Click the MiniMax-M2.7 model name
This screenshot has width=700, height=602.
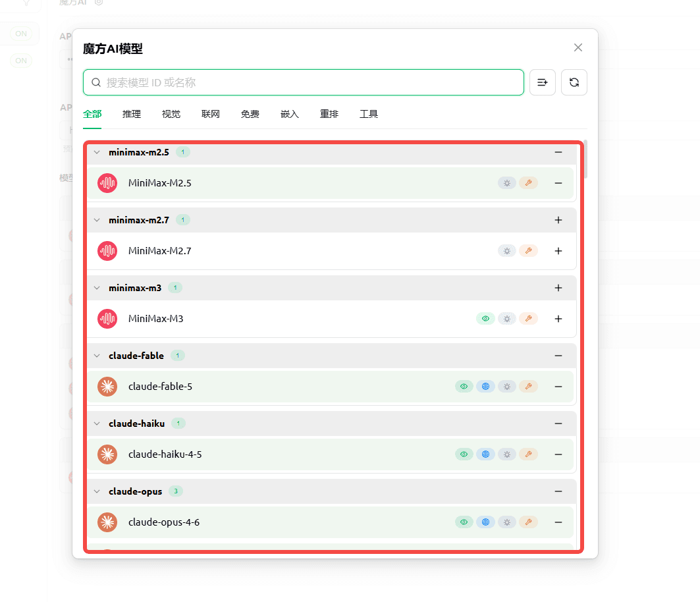tap(160, 251)
